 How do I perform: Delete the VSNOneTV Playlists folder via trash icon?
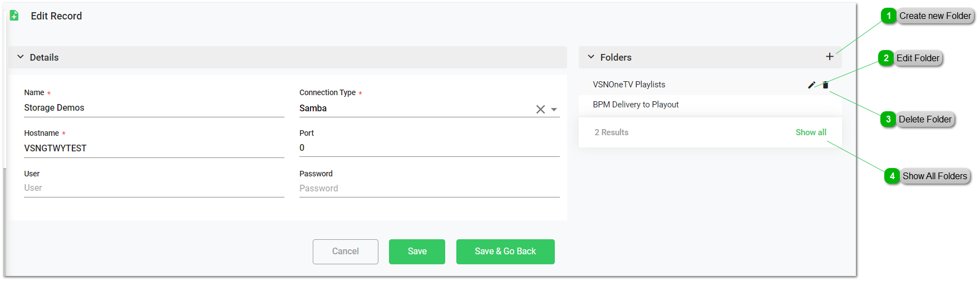825,85
